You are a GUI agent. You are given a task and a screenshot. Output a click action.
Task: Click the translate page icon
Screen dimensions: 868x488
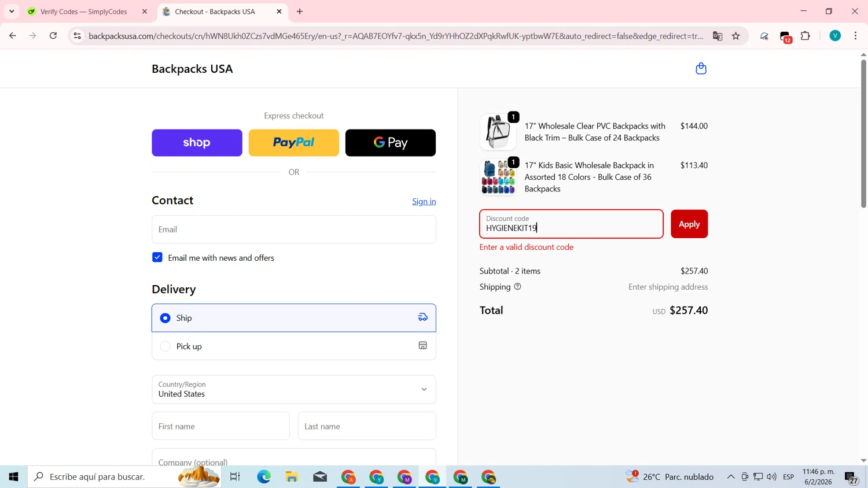(718, 36)
